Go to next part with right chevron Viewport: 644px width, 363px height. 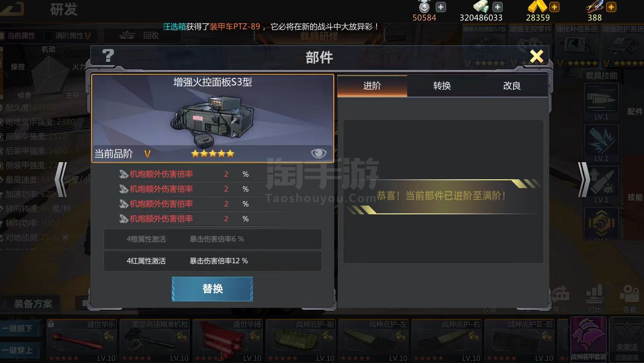[x=584, y=180]
